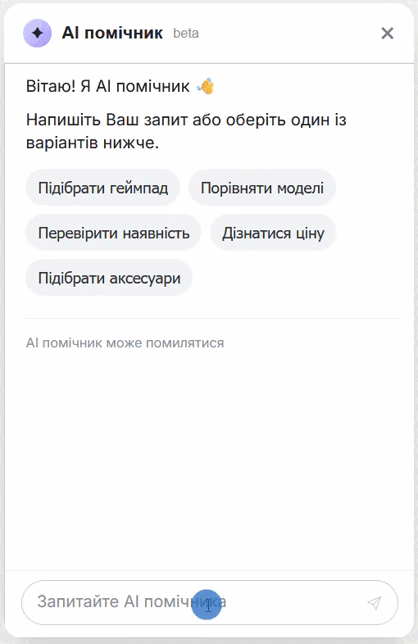Screen dimensions: 418x644
Task: Click the waving hand emoji in greeting
Action: tap(206, 86)
